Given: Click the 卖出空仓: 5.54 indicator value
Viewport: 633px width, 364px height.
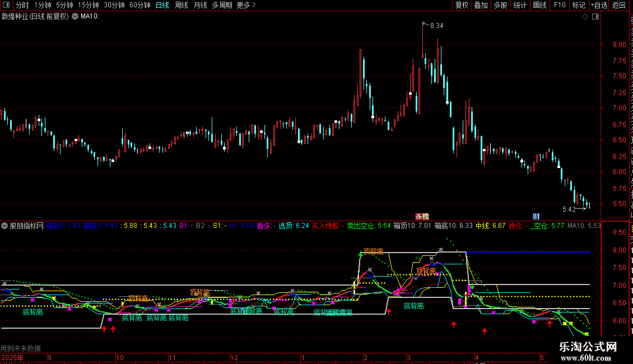Looking at the screenshot, I should [369, 226].
